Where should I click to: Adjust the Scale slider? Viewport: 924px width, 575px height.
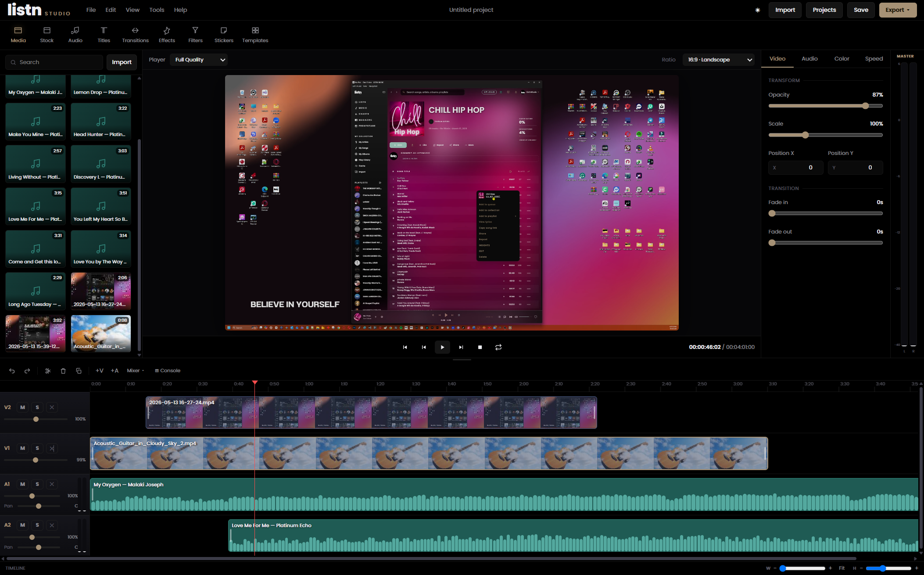825,135
